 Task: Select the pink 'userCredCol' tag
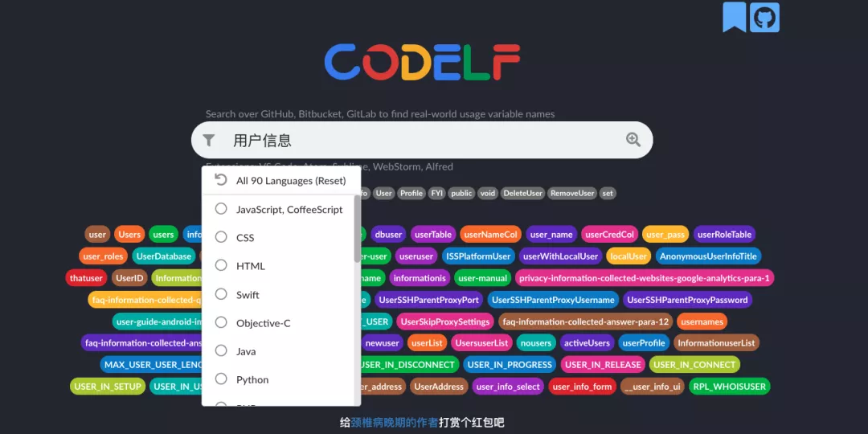(609, 234)
